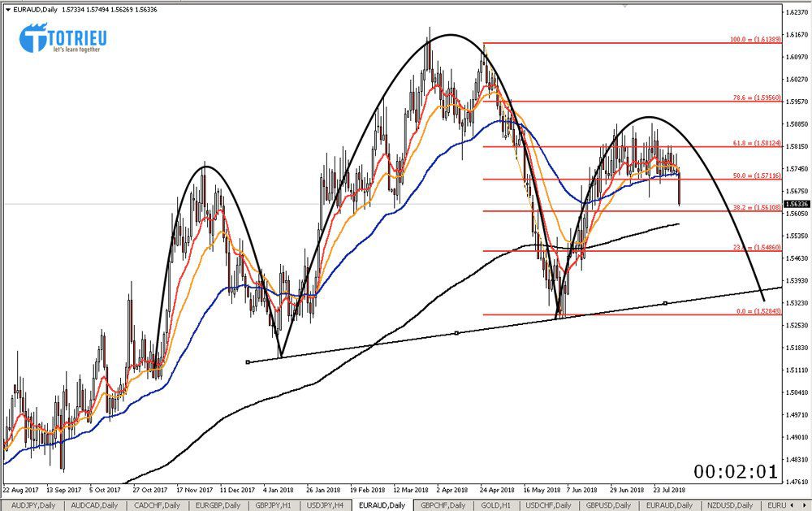This screenshot has height=511, width=812.
Task: Expand the EURAUD,Daily chart title arrow
Action: 8,8
